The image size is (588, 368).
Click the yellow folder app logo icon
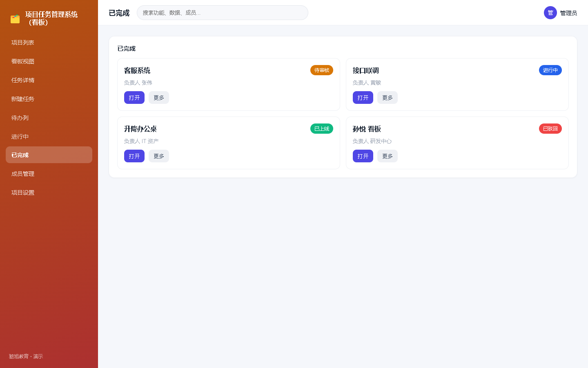click(x=15, y=19)
